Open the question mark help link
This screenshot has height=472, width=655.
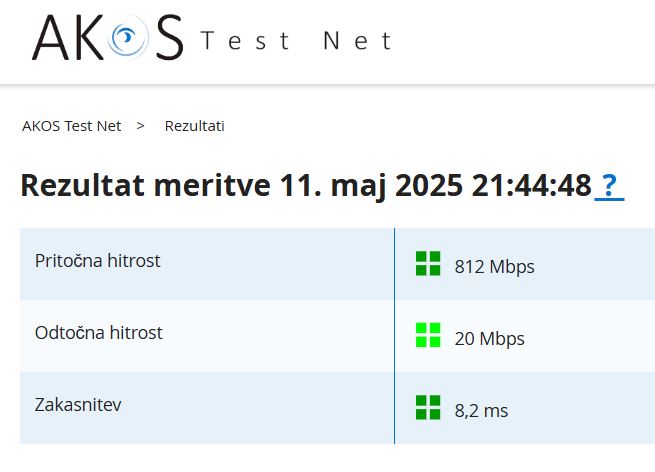coord(609,186)
